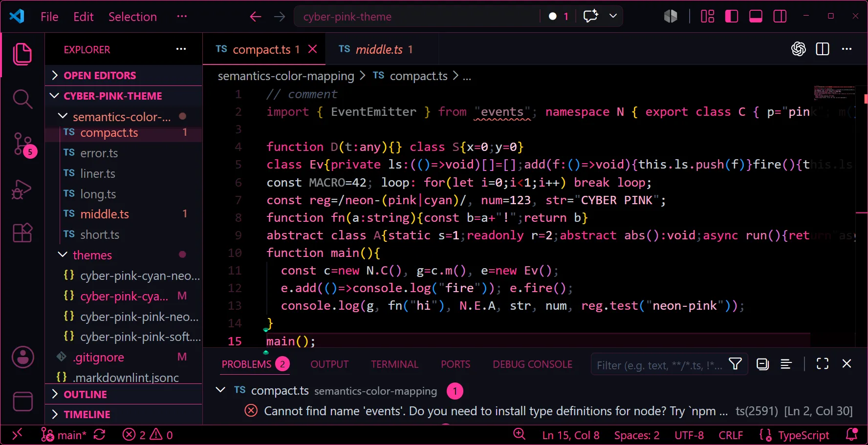Open the .markdownlint.jsonc file
The width and height of the screenshot is (868, 445).
coord(124,378)
